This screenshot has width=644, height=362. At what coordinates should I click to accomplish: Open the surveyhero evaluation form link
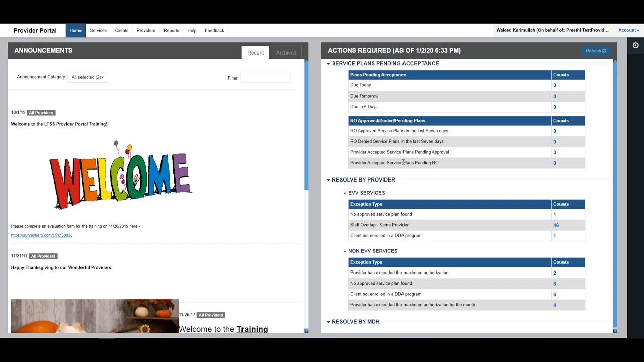click(42, 235)
